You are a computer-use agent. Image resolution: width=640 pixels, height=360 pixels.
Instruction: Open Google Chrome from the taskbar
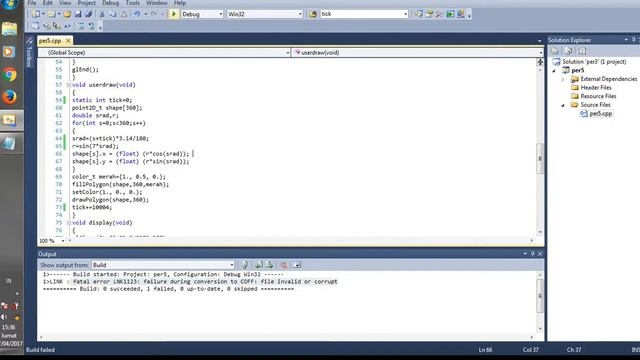[10, 74]
